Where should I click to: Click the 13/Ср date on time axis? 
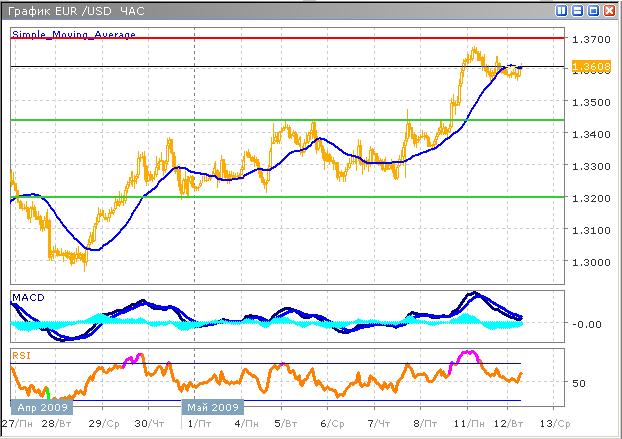coord(558,424)
